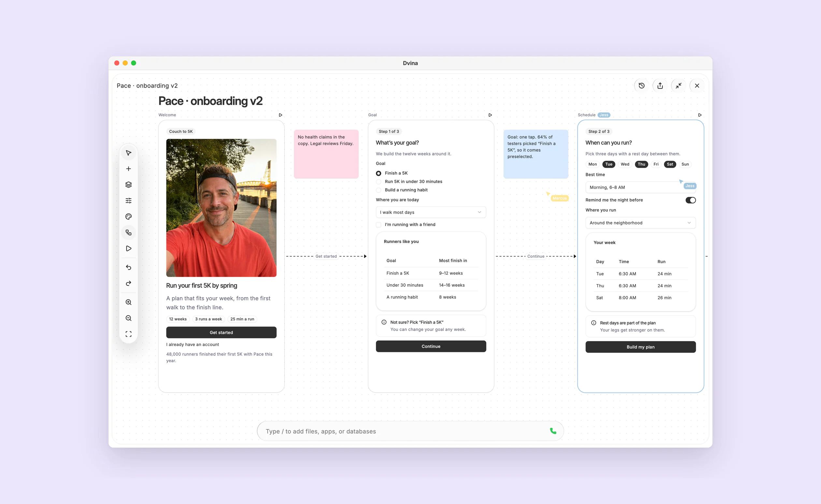The width and height of the screenshot is (821, 504).
Task: Click the Build my plan button
Action: [x=640, y=347]
